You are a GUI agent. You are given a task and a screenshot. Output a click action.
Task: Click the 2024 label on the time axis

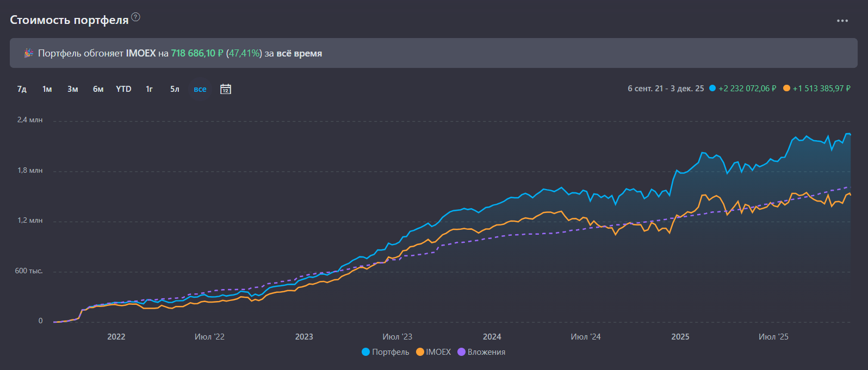(492, 337)
